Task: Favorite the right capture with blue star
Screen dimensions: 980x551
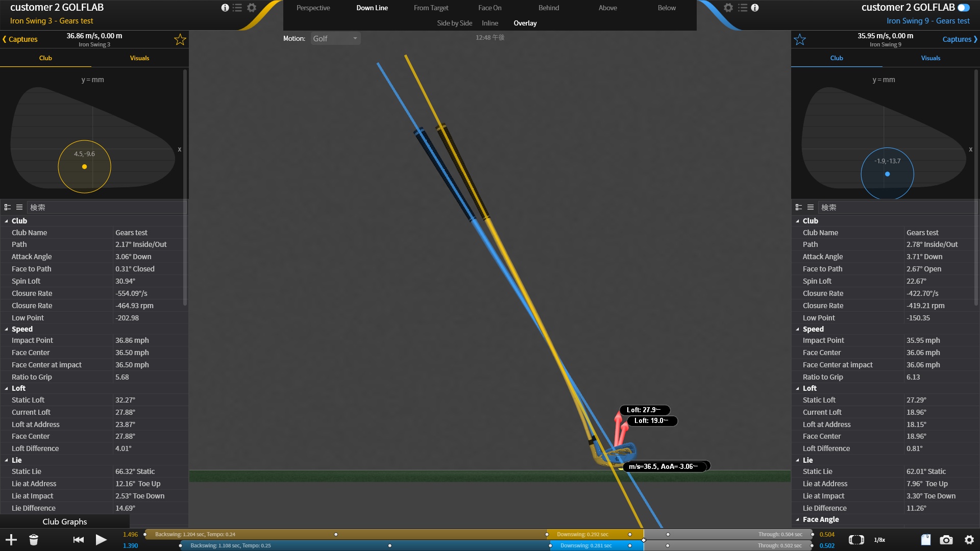Action: click(800, 40)
